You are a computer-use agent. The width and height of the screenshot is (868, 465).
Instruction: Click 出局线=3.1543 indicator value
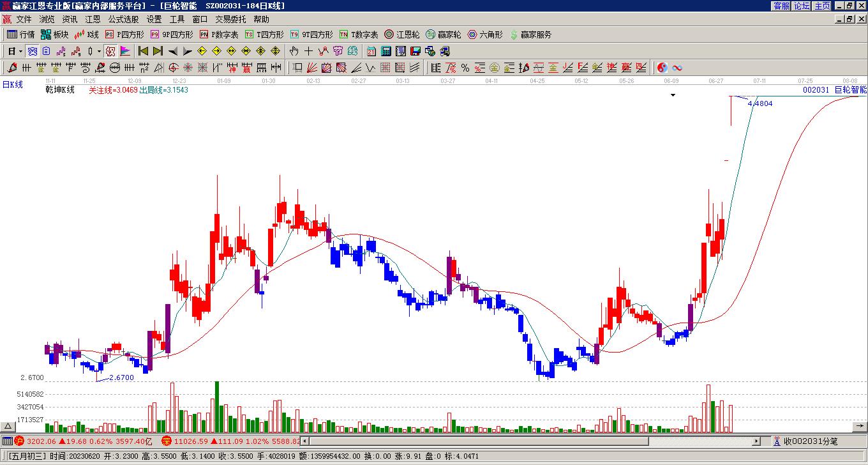coord(163,90)
